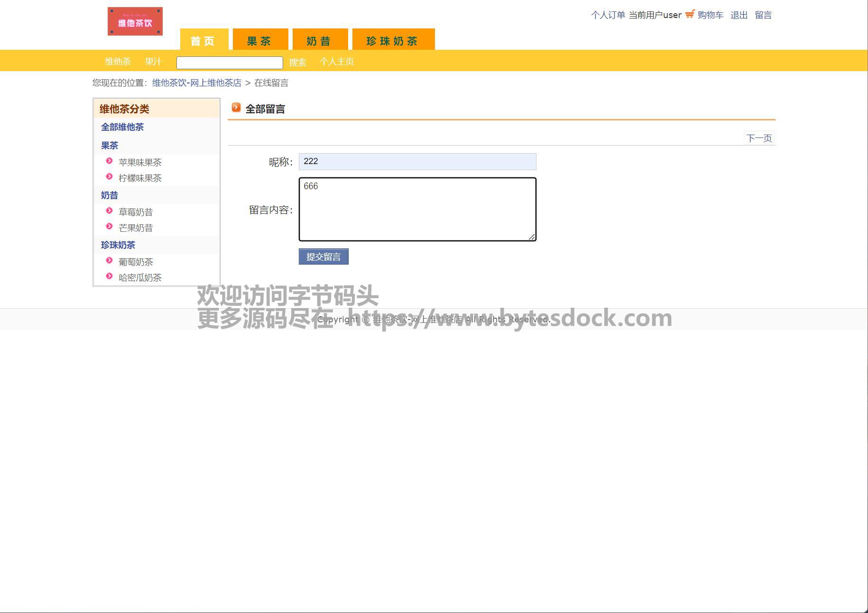The width and height of the screenshot is (868, 613).
Task: Open 个人订单 in the top bar
Action: tap(608, 15)
